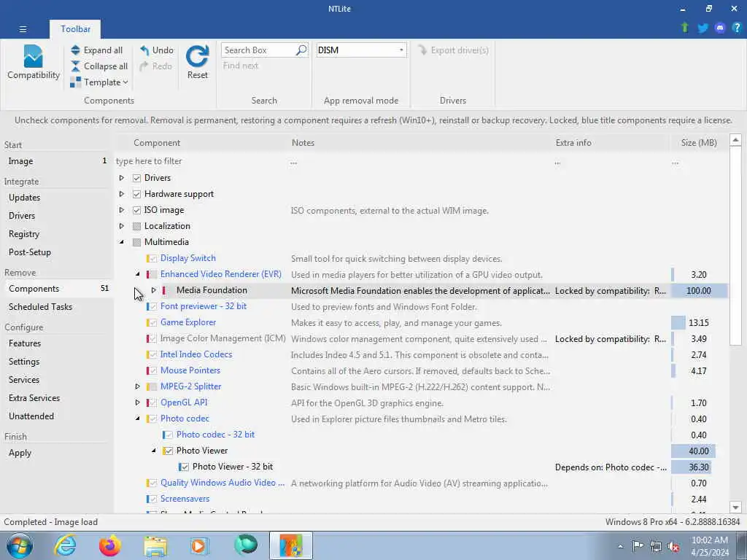Toggle the Photo Viewer checkbox

169,451
